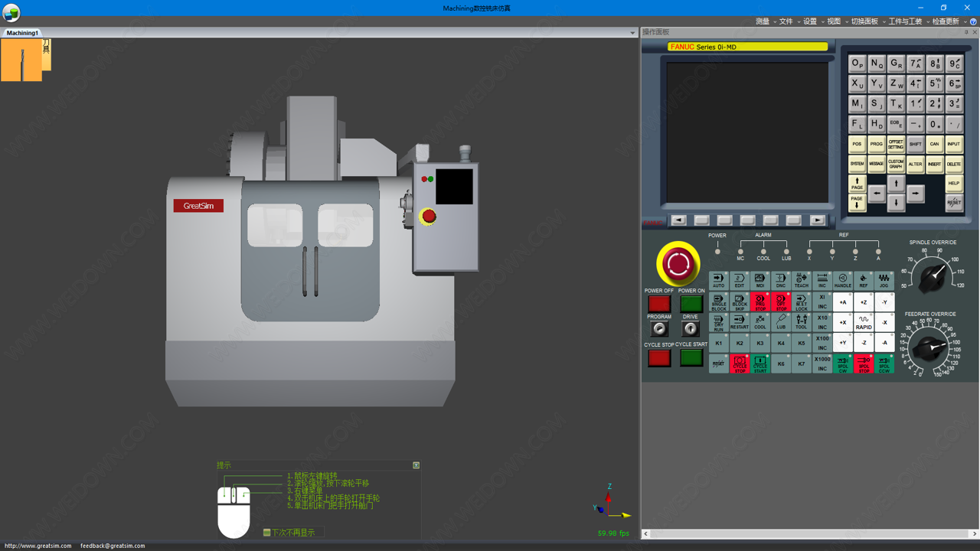Click red CYCLE STOP key in keypad grid

[x=739, y=364]
